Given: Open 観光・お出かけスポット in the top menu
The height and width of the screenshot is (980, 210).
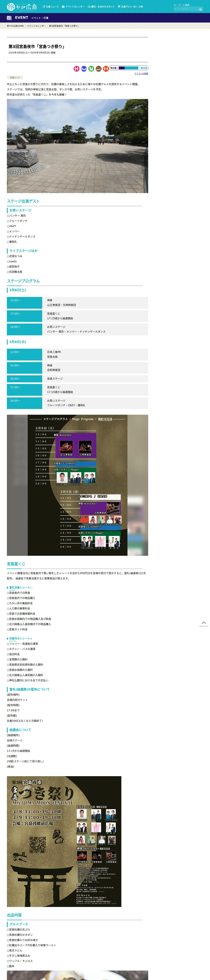Looking at the screenshot, I should pyautogui.click(x=101, y=7).
